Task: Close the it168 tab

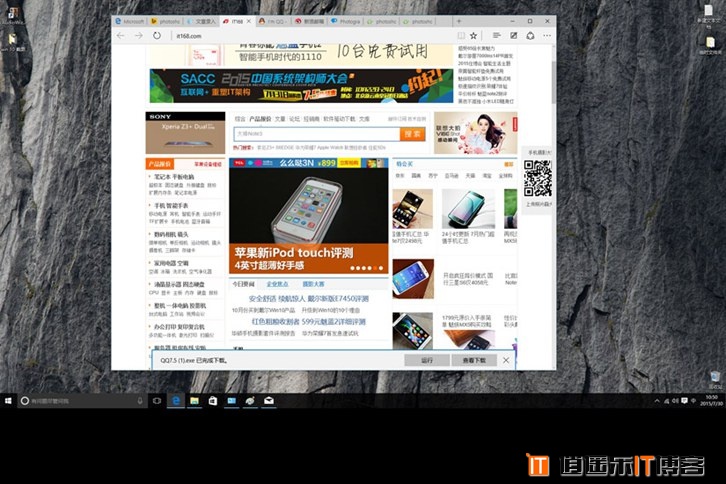Action: tap(249, 21)
